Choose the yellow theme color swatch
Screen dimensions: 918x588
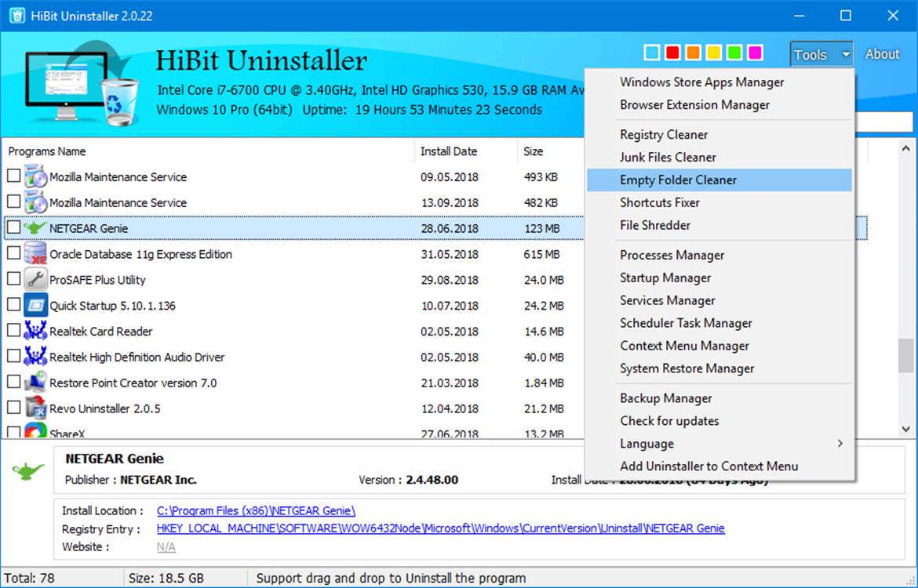pos(713,53)
